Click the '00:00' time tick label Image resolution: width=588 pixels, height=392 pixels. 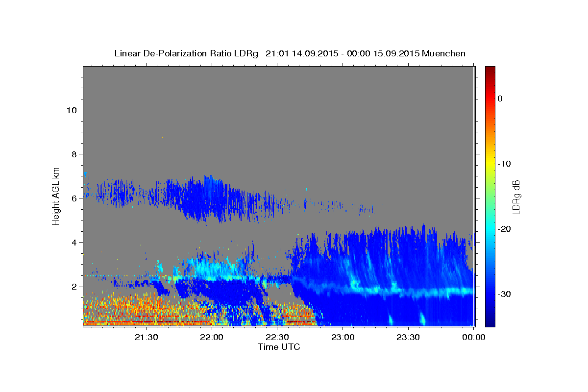[474, 337]
